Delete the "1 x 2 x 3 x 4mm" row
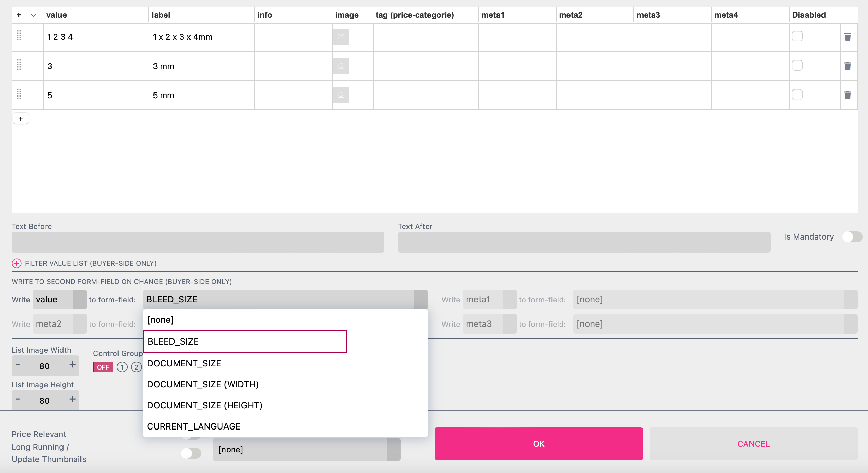868x473 pixels. point(848,37)
